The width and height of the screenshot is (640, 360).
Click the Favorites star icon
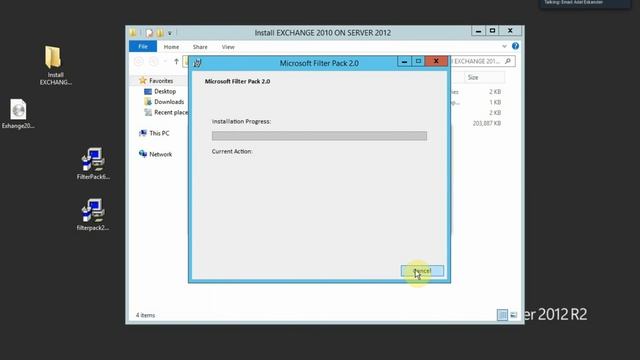tap(142, 80)
